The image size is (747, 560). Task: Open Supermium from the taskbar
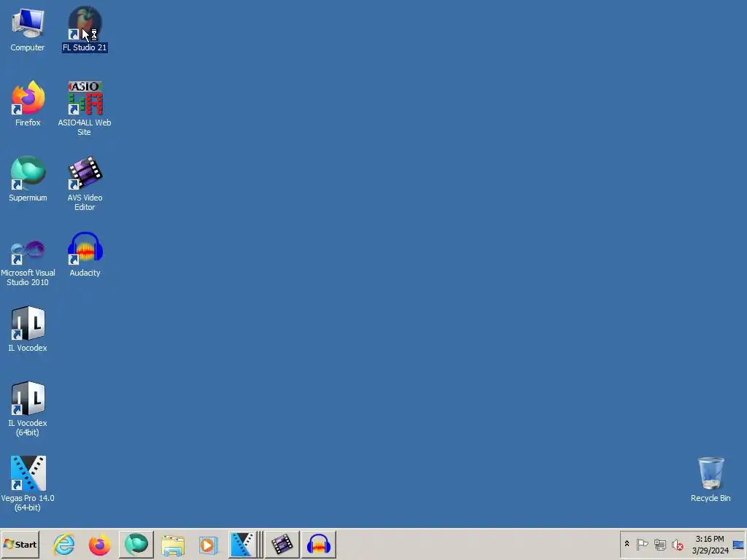click(136, 545)
